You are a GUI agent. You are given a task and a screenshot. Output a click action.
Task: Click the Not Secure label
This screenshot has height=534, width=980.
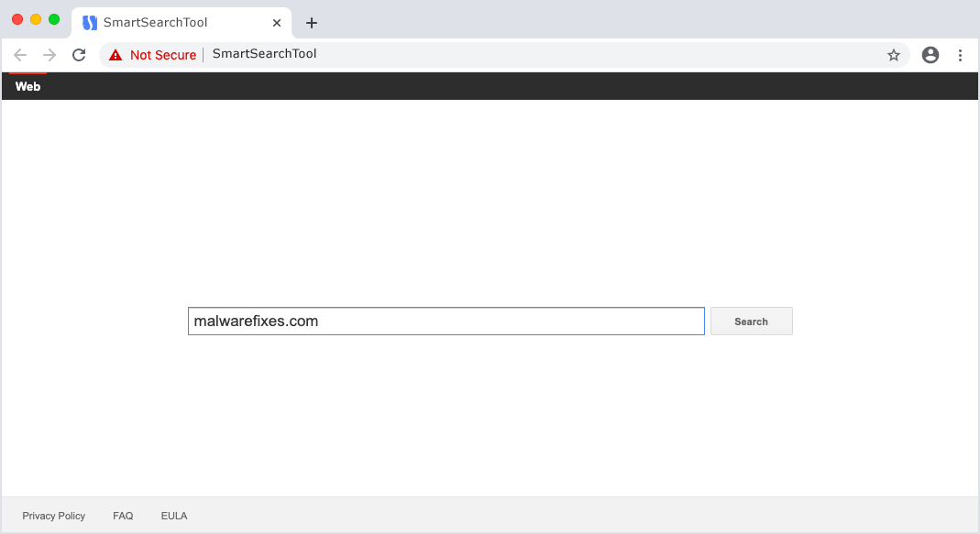pyautogui.click(x=163, y=55)
